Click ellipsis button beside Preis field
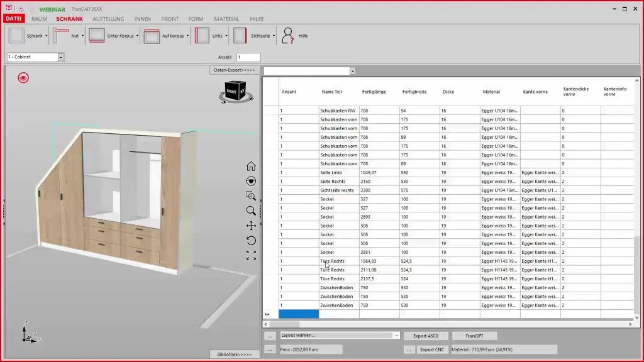644x362 pixels. [270, 349]
